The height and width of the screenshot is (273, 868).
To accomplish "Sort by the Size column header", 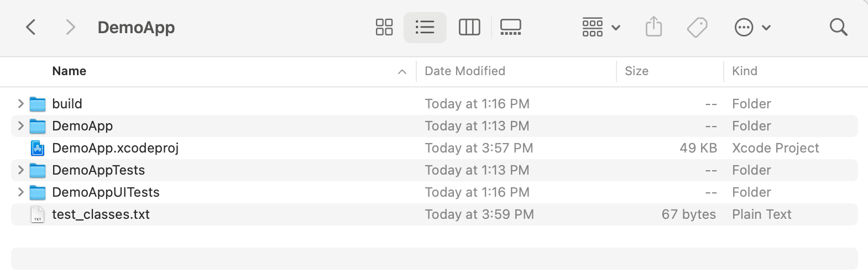I will (x=636, y=71).
